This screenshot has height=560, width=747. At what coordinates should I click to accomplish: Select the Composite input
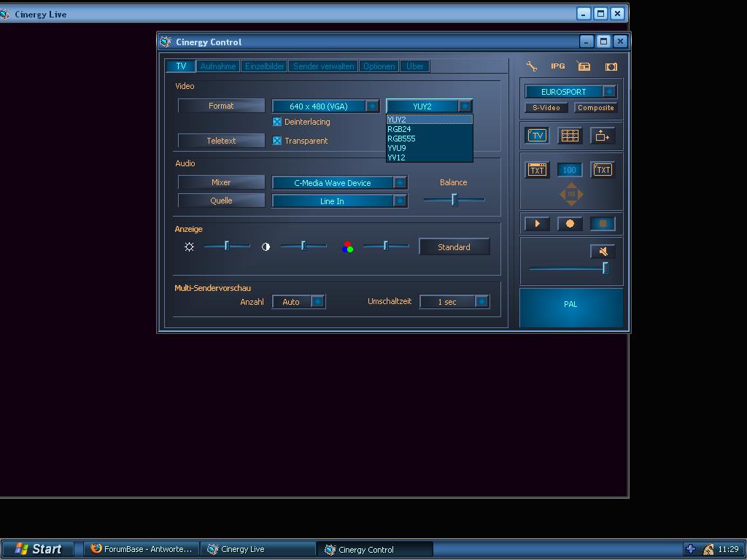[595, 108]
